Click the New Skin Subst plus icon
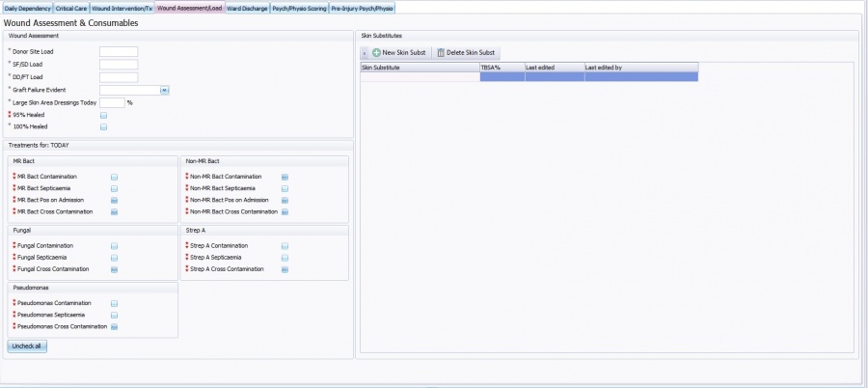The image size is (868, 388). [376, 52]
